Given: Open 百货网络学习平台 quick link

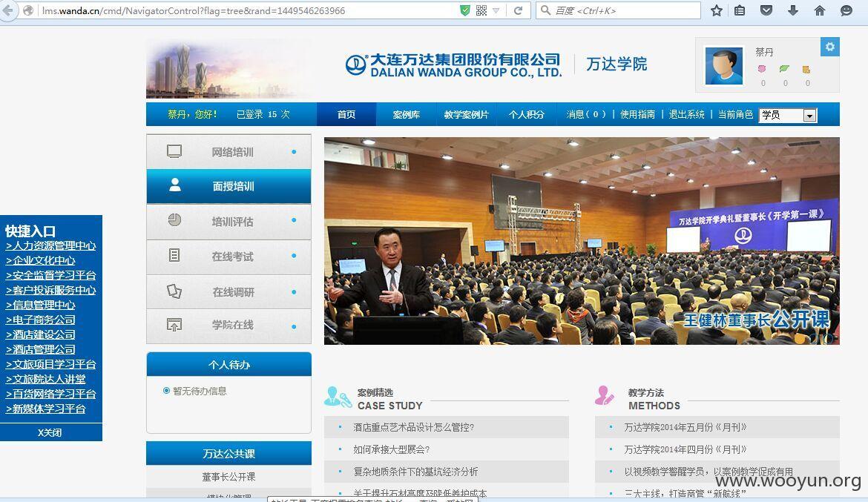Looking at the screenshot, I should pyautogui.click(x=51, y=394).
